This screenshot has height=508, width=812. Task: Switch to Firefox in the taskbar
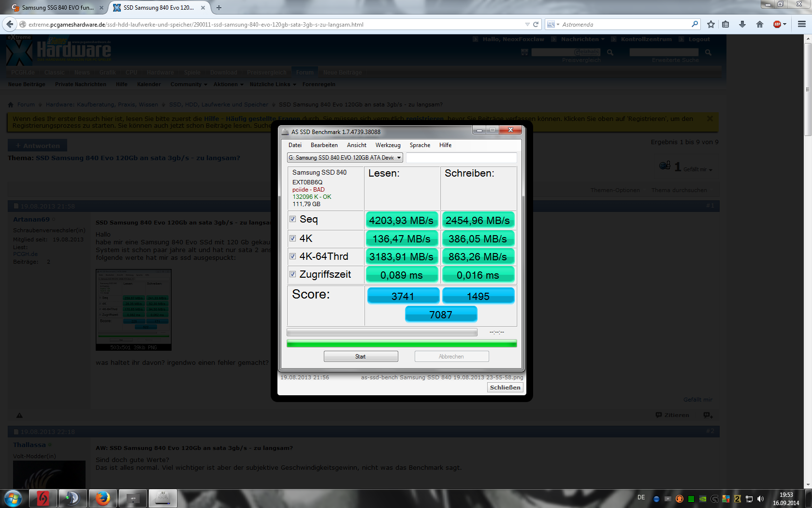pos(102,498)
